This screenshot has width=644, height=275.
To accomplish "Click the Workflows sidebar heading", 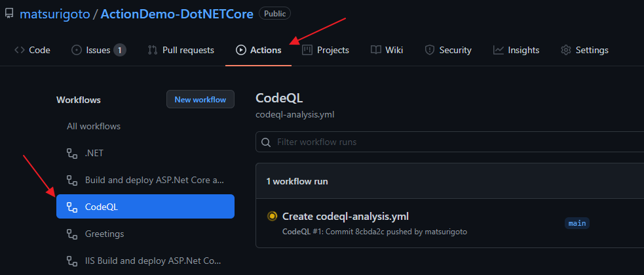I will point(79,100).
